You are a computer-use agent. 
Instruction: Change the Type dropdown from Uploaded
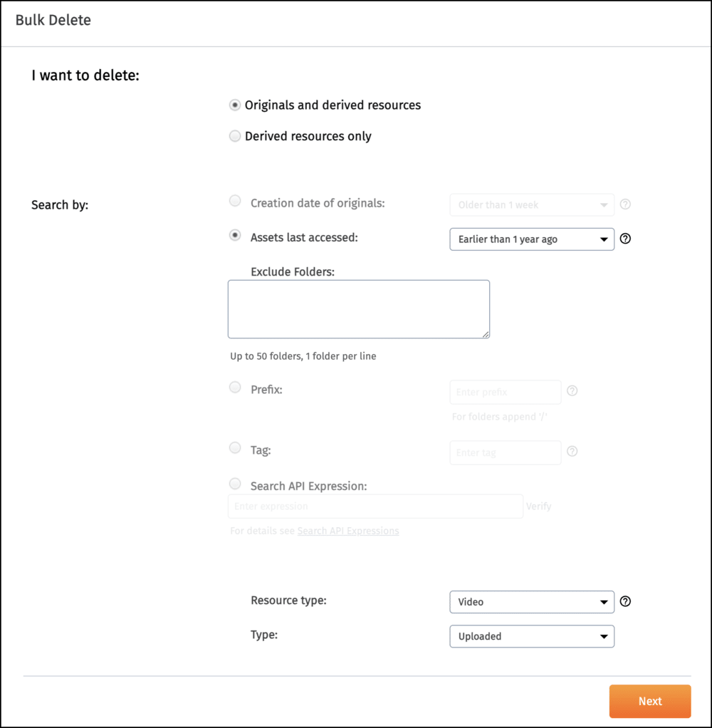click(x=531, y=636)
